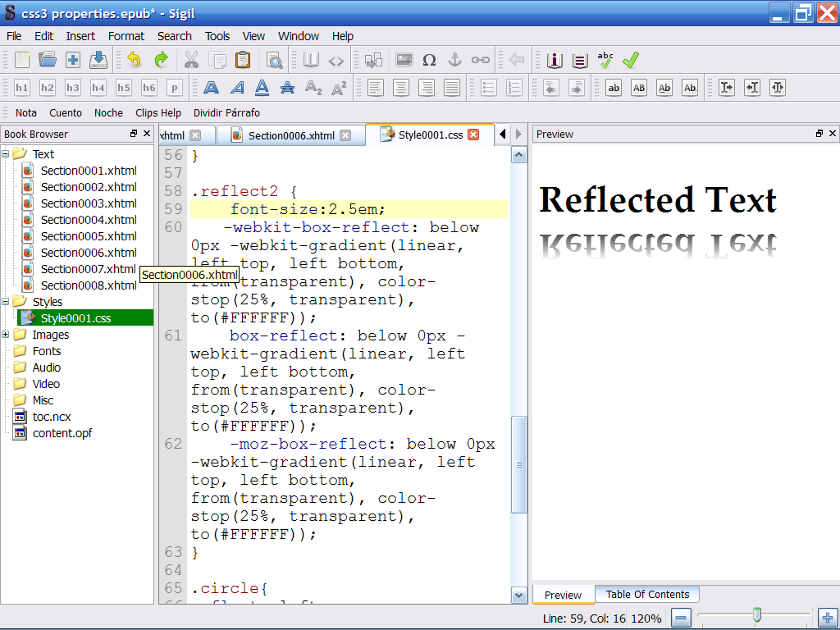
Task: Switch to the Section0006.xhtml tab
Action: point(291,135)
